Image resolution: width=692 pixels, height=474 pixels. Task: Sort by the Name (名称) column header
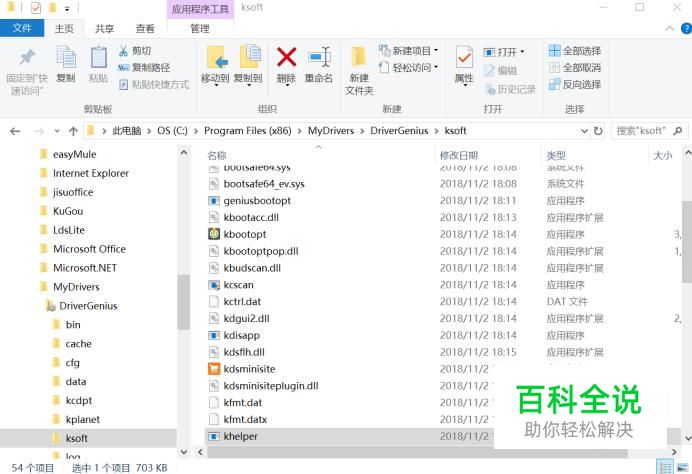[x=217, y=155]
